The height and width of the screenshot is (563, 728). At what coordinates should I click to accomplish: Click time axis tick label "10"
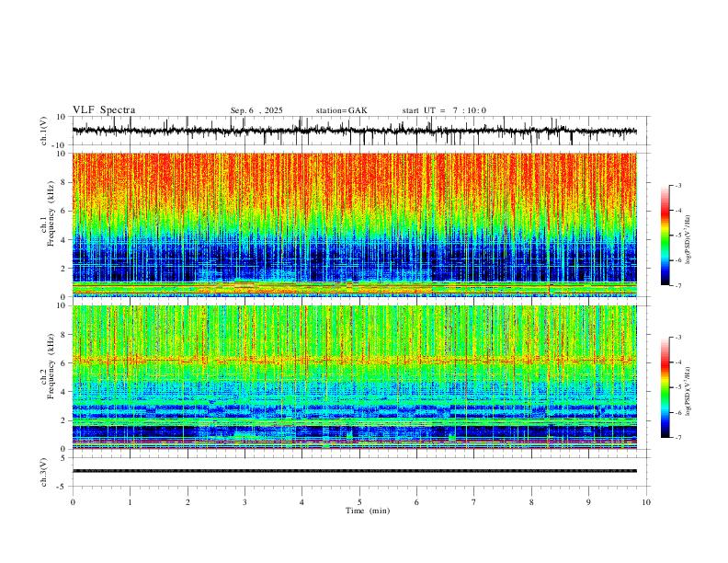[x=646, y=502]
